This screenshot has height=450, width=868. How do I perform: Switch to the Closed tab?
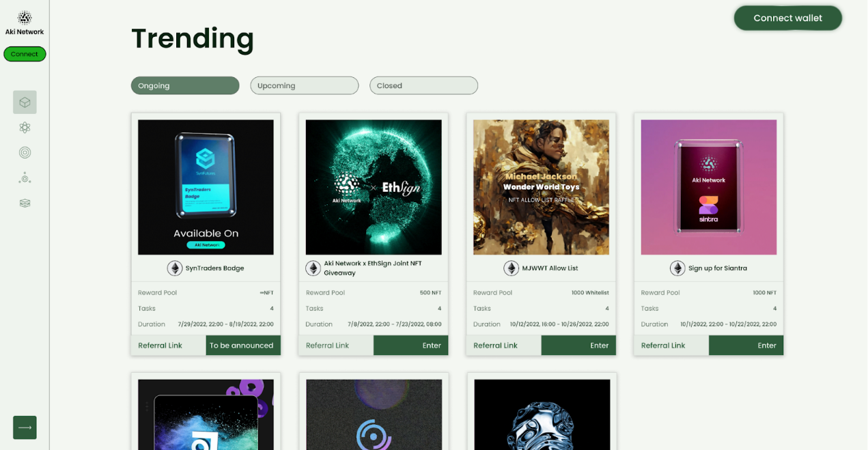coord(423,85)
